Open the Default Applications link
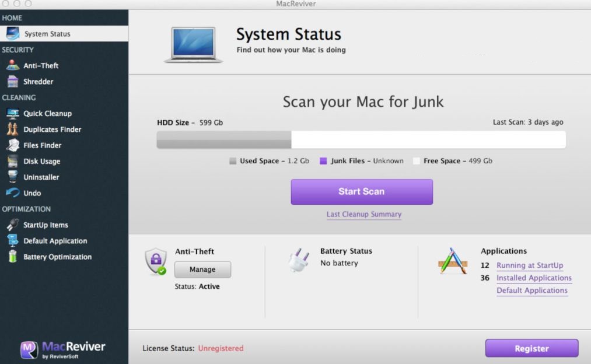 tap(532, 290)
